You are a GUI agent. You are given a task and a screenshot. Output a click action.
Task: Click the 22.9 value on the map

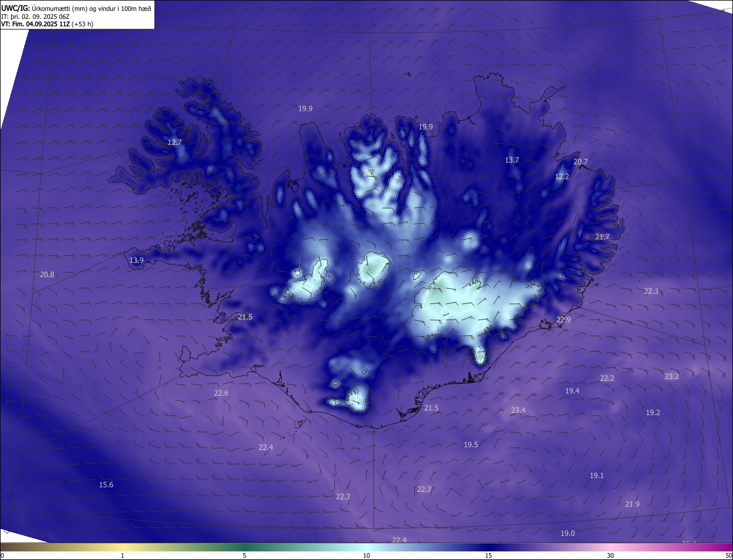tap(563, 320)
